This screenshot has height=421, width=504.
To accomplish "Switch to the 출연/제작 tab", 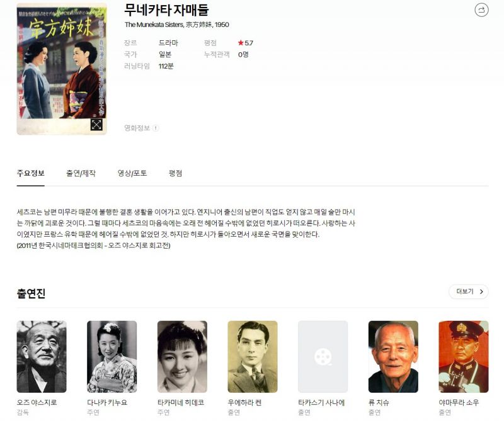I will pos(81,174).
